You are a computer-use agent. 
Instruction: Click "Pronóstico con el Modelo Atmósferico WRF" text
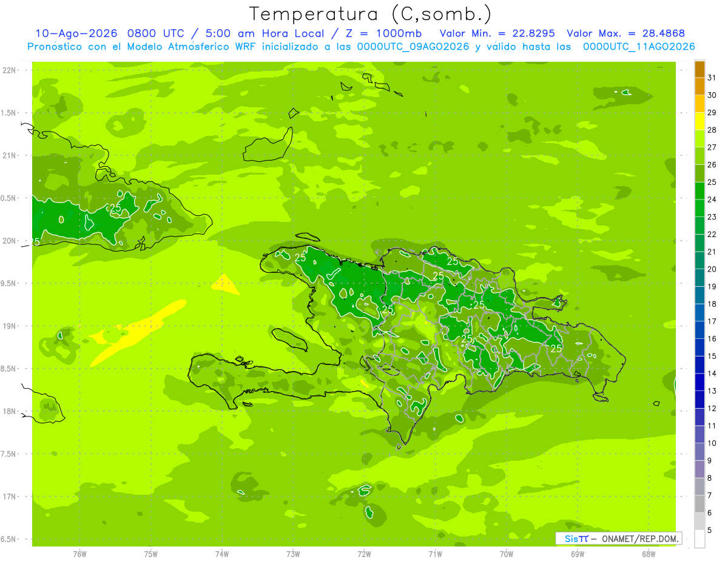141,47
